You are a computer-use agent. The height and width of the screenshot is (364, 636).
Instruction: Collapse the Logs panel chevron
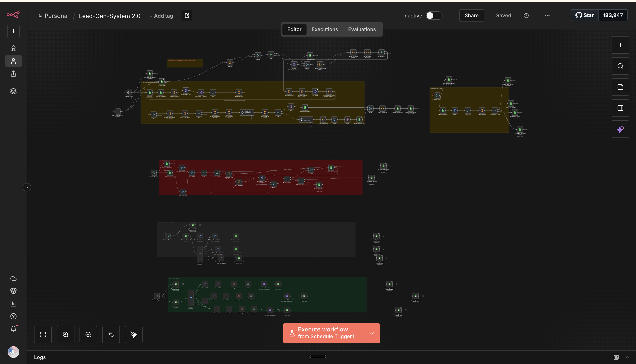627,357
